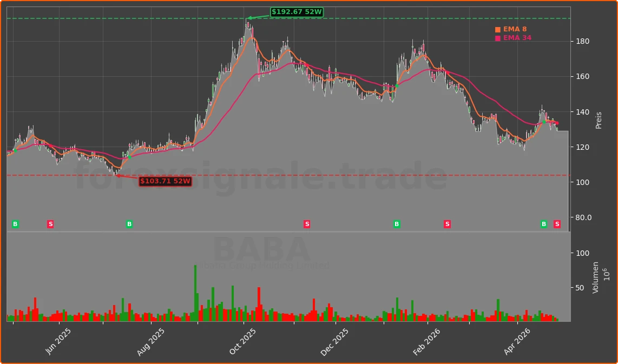Click the Apr 2026 date label
The image size is (618, 364).
(x=516, y=341)
